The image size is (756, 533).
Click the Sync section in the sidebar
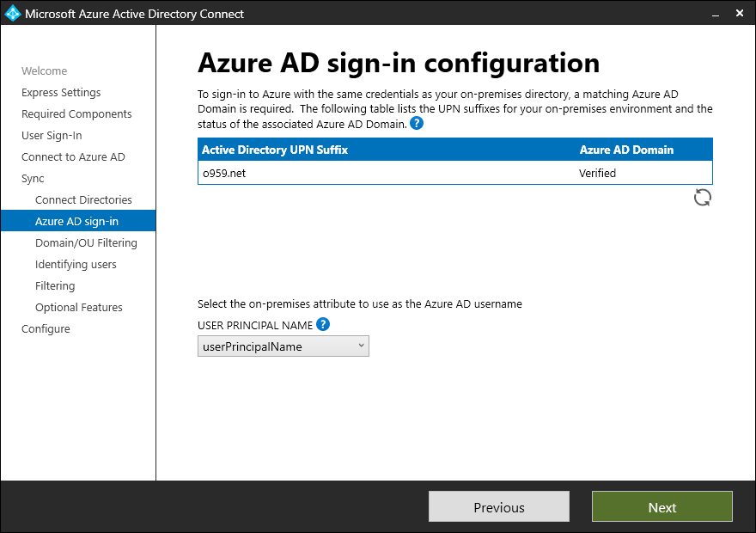33,179
